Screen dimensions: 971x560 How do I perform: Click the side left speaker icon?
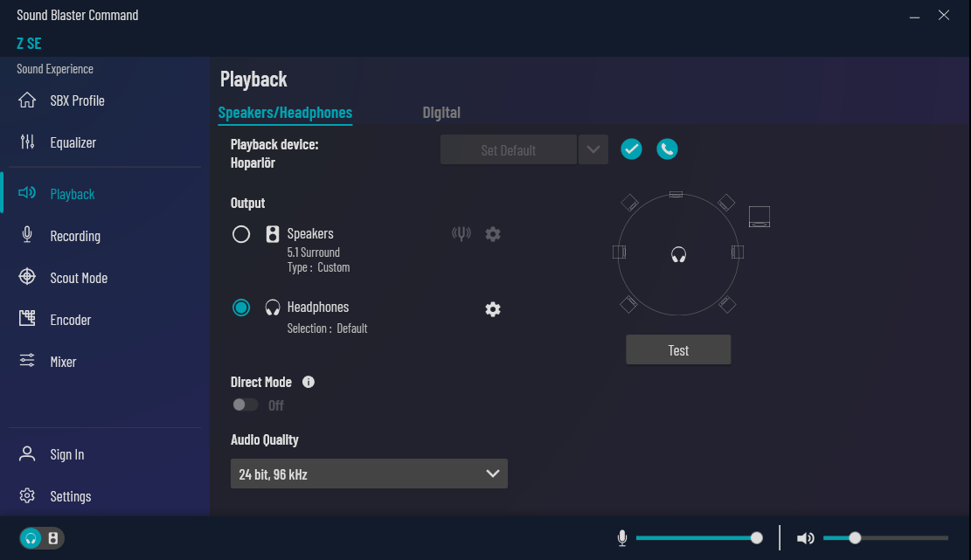tap(620, 252)
